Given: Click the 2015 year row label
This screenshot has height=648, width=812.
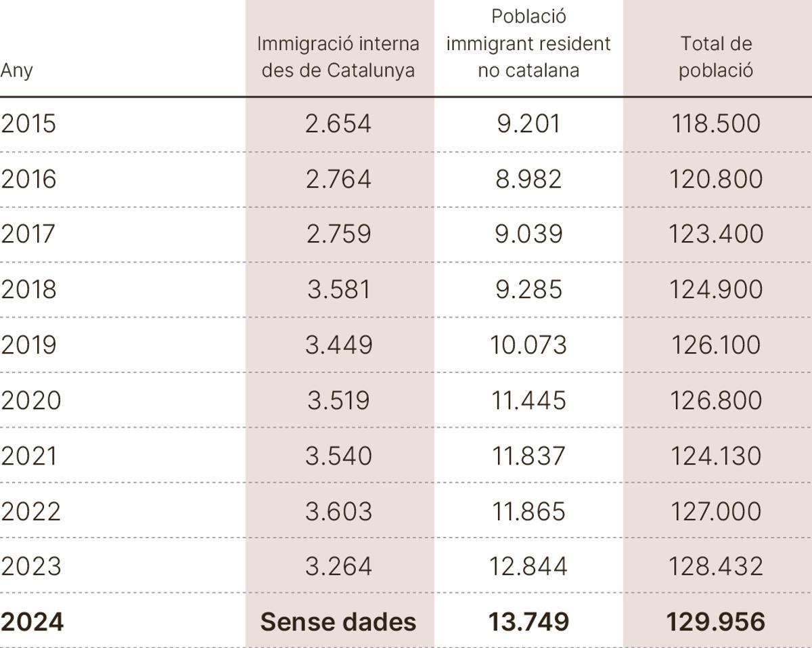Looking at the screenshot, I should coord(28,124).
